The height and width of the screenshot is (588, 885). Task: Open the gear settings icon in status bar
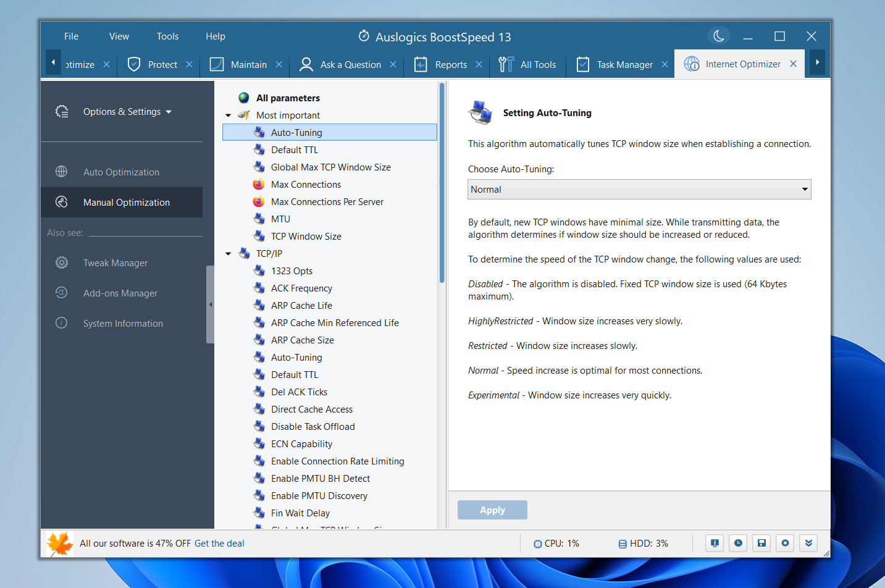[785, 543]
